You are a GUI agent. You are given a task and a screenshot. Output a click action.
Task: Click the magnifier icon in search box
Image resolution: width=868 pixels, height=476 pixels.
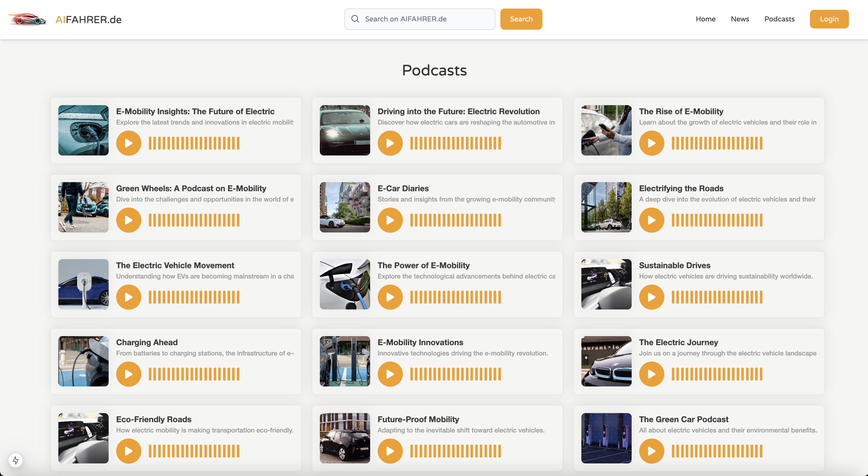pos(355,19)
